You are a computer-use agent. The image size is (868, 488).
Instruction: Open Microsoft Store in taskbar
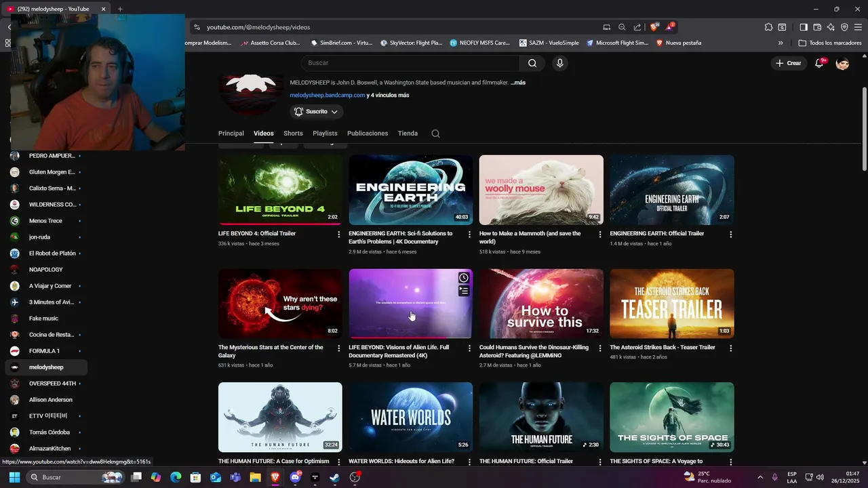click(196, 477)
